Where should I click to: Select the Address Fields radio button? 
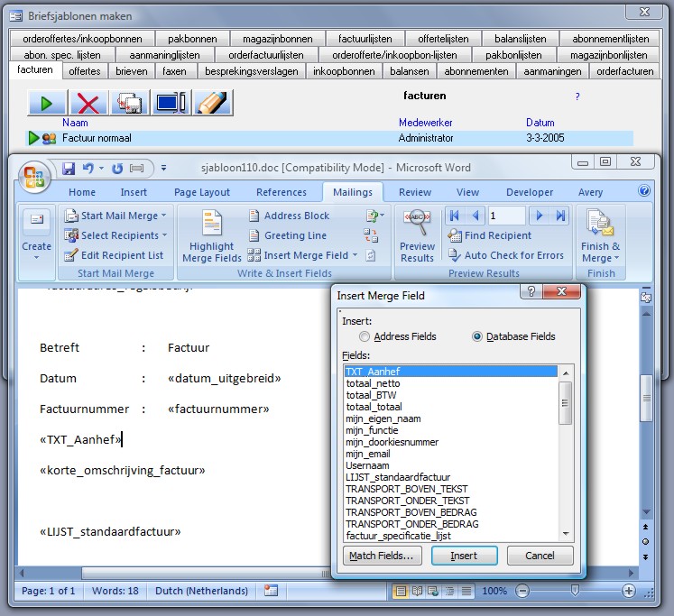pyautogui.click(x=365, y=336)
